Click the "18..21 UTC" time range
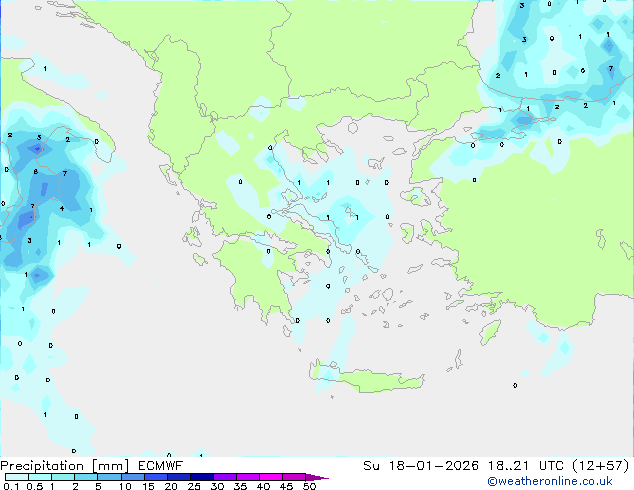 click(x=526, y=466)
